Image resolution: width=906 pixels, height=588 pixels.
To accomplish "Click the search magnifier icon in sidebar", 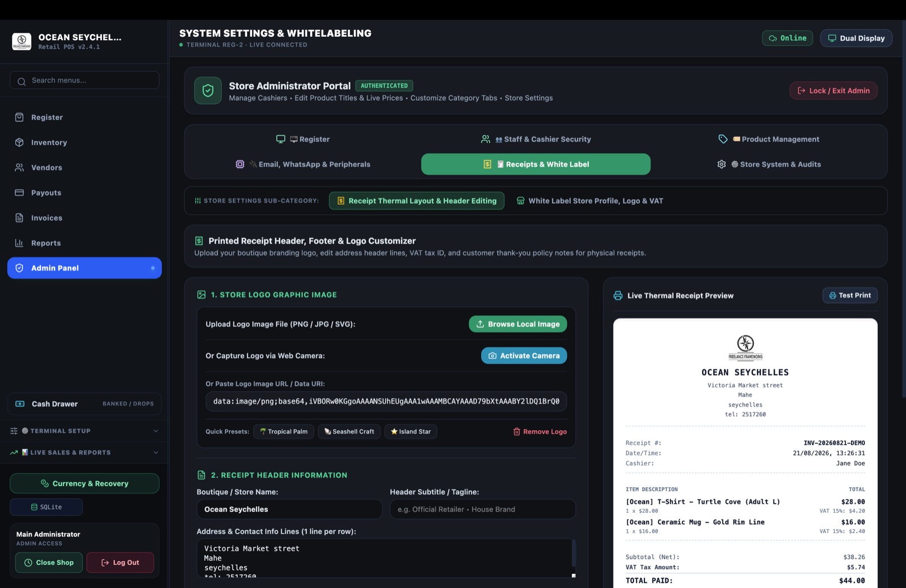I will pos(22,81).
